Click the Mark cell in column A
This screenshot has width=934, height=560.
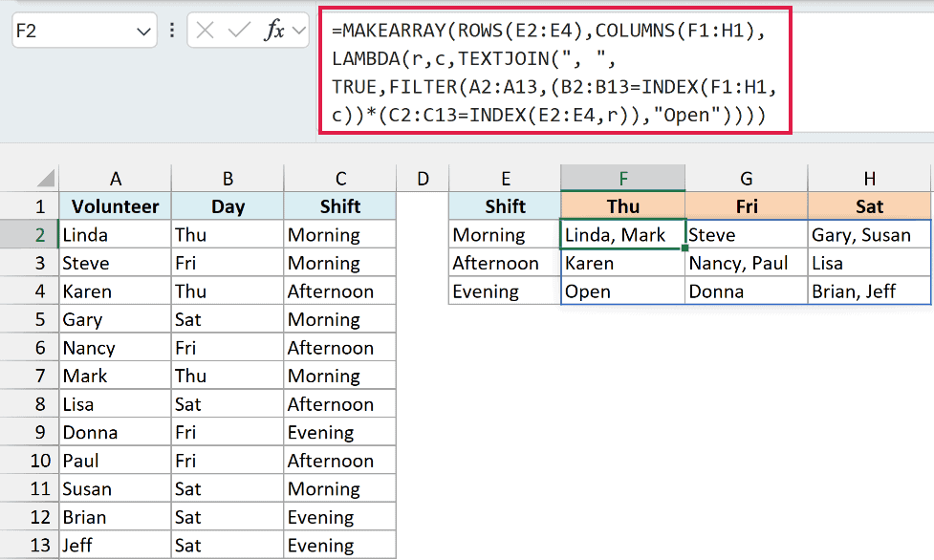coord(115,376)
